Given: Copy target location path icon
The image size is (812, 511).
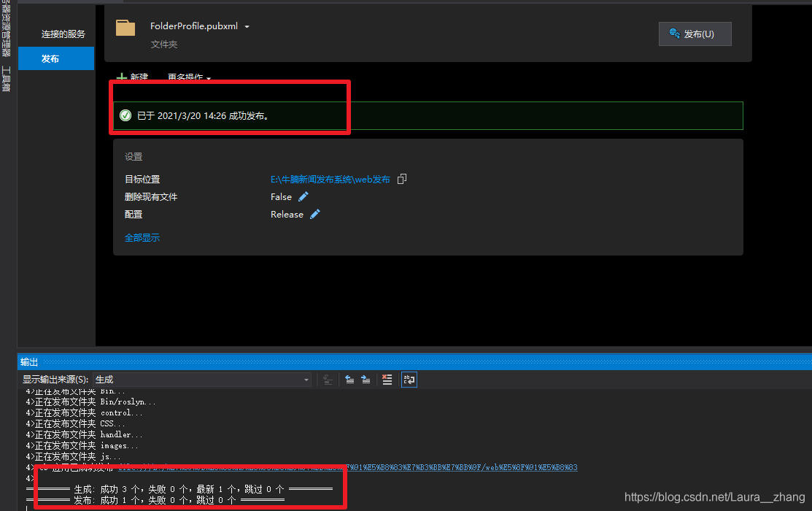Looking at the screenshot, I should coord(402,179).
